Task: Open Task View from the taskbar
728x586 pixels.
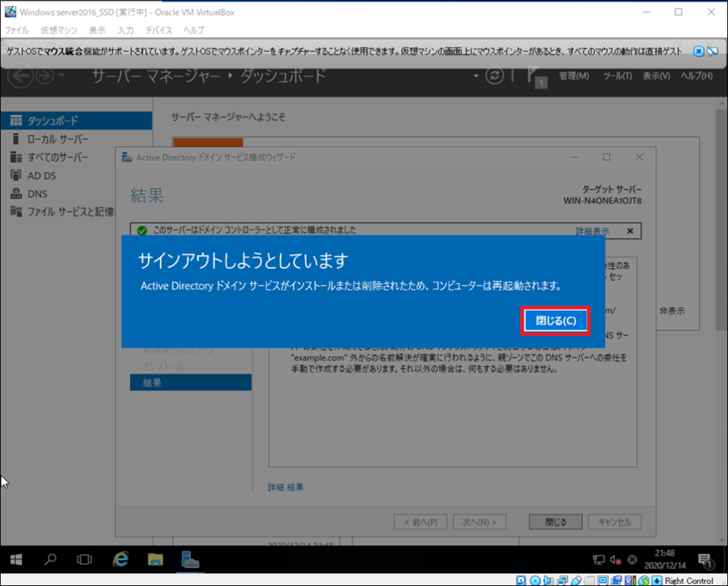Action: (84, 560)
